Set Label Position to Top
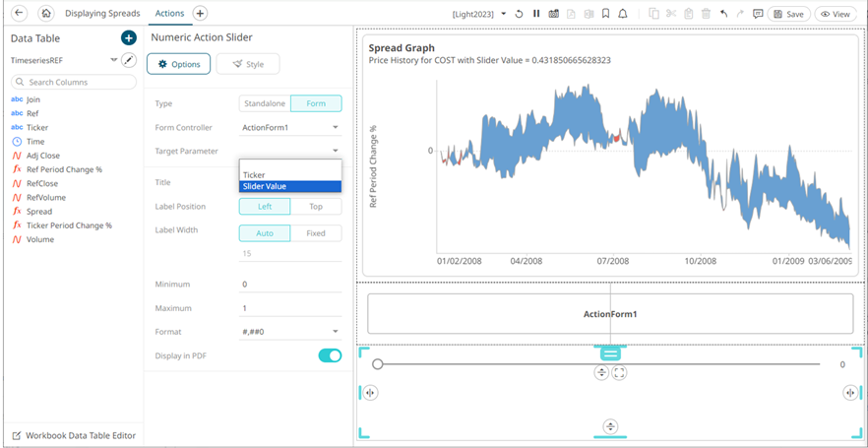 316,207
